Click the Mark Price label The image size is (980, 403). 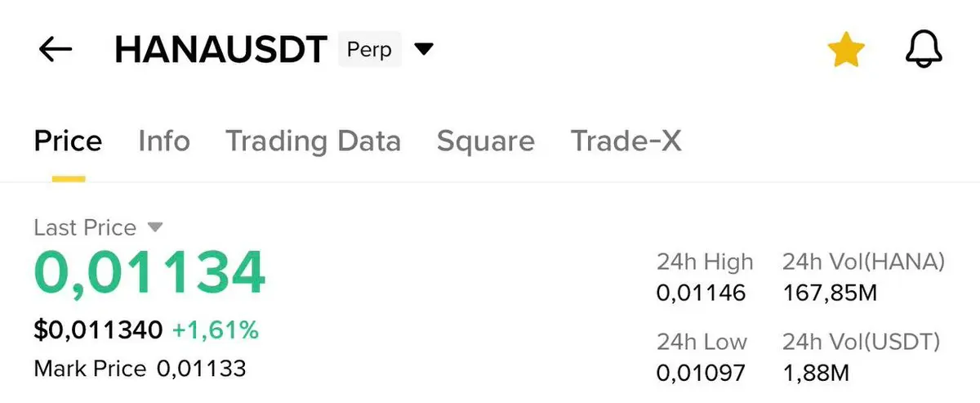(90, 369)
